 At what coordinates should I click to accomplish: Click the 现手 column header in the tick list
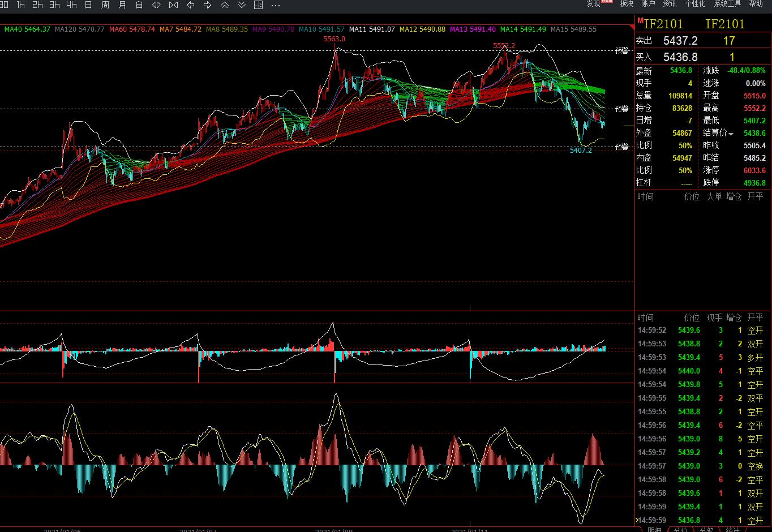coord(714,318)
